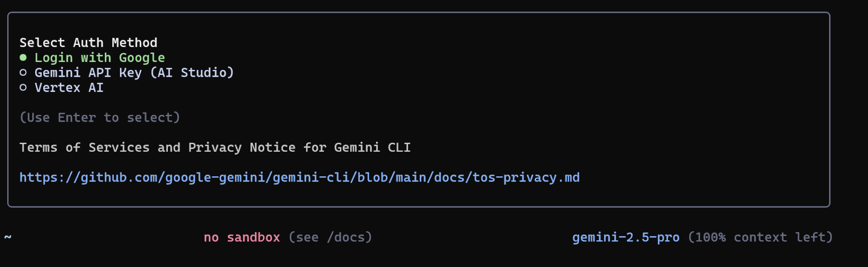The image size is (868, 267).
Task: Click the Select Auth Method heading
Action: pyautogui.click(x=88, y=43)
